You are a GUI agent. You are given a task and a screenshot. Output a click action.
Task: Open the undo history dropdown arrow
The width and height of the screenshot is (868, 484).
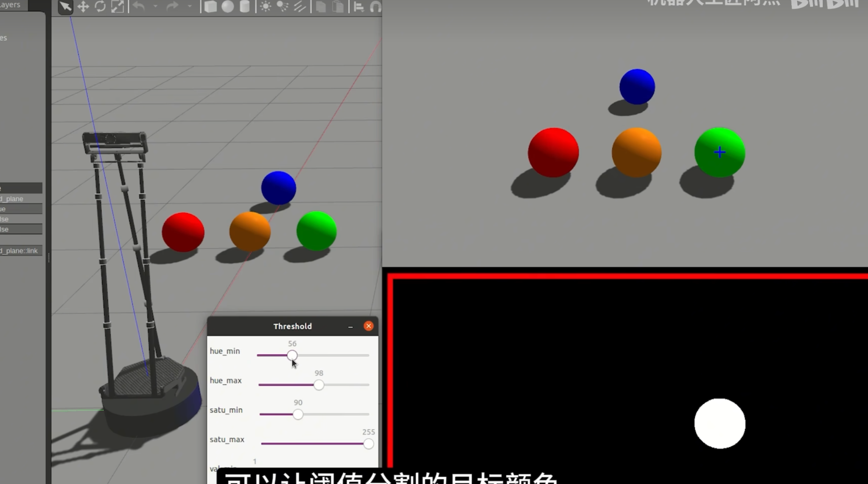pyautogui.click(x=155, y=6)
